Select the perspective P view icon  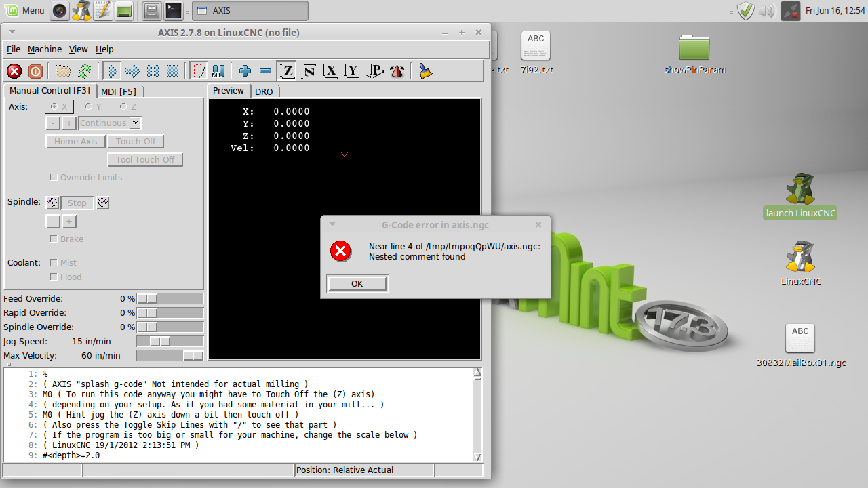pos(374,71)
